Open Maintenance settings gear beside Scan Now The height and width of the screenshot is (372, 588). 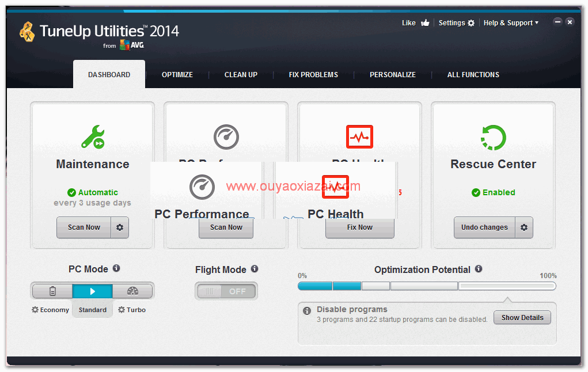[x=120, y=227]
